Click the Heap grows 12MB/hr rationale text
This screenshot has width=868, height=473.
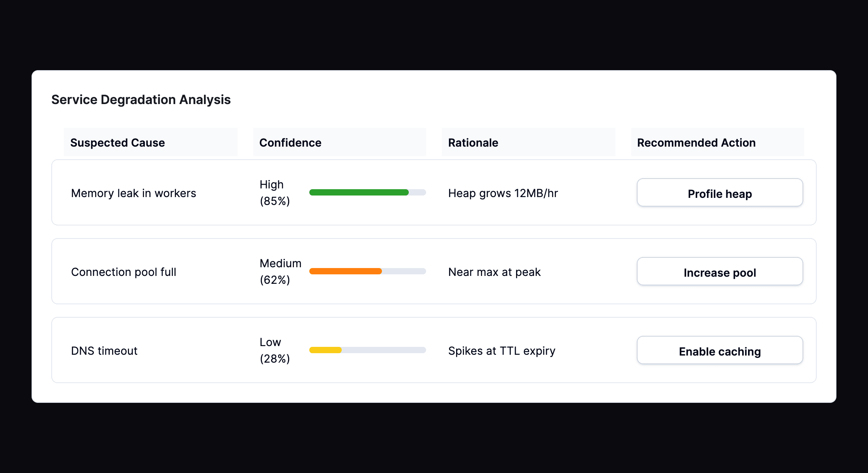coord(503,193)
